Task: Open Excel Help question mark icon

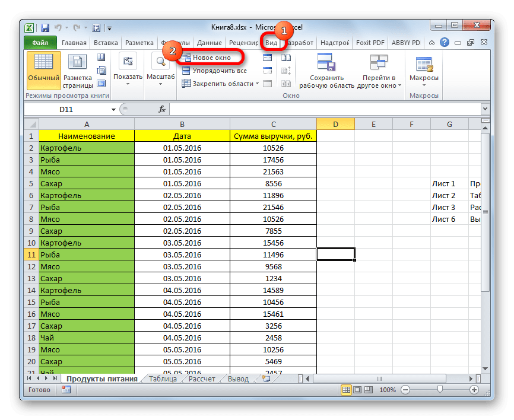Action: click(x=445, y=42)
